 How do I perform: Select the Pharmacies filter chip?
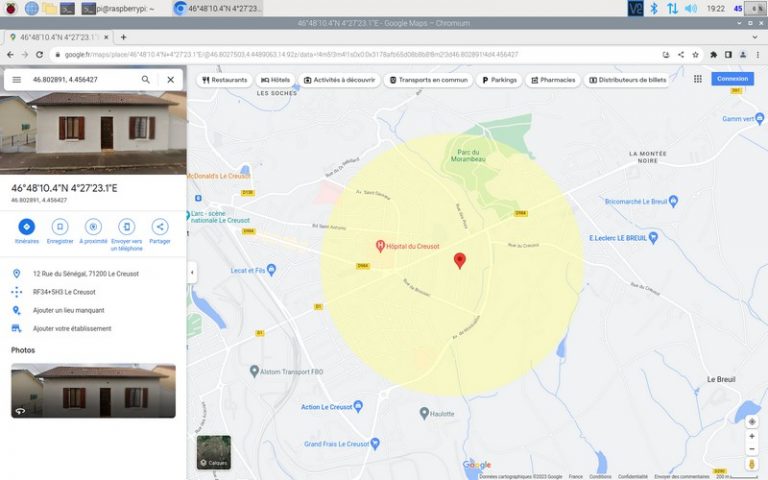click(x=552, y=79)
